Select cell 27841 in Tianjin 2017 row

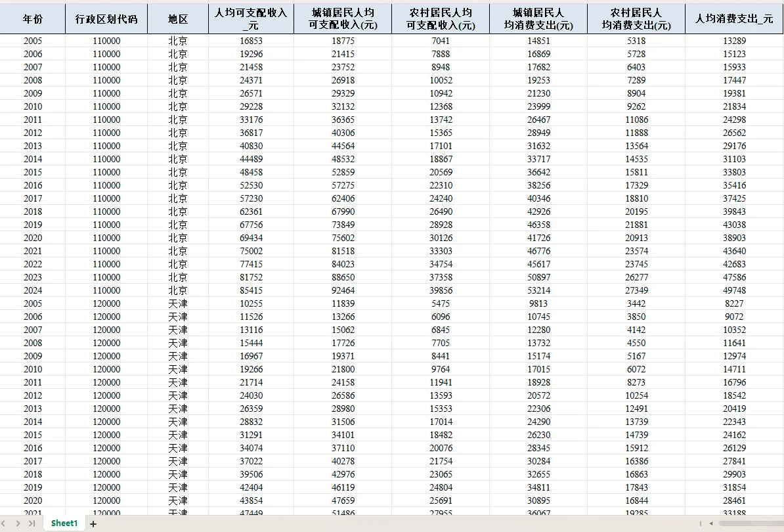pos(734,462)
